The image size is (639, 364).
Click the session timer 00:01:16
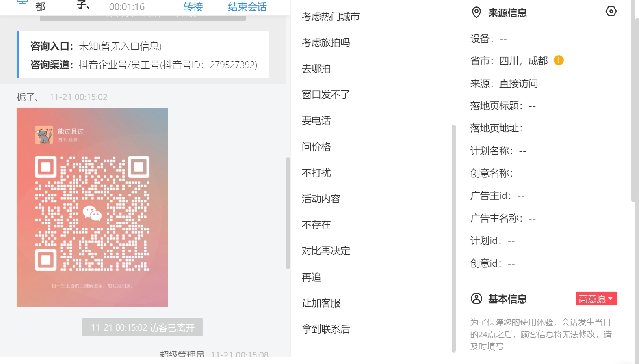127,7
